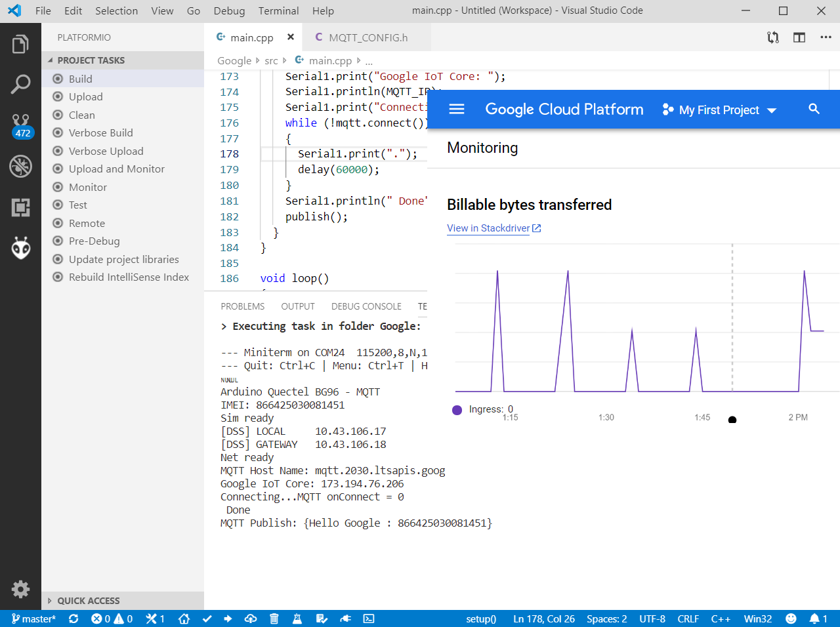Click the notifications bell in status bar
Screen dimensions: 840x627
pyautogui.click(x=818, y=618)
